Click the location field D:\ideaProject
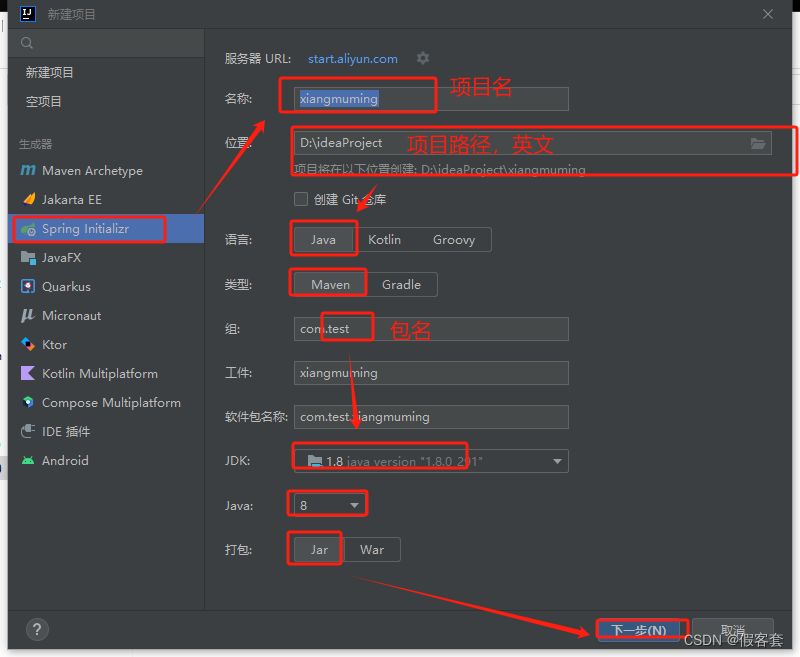The width and height of the screenshot is (800, 657). click(533, 143)
